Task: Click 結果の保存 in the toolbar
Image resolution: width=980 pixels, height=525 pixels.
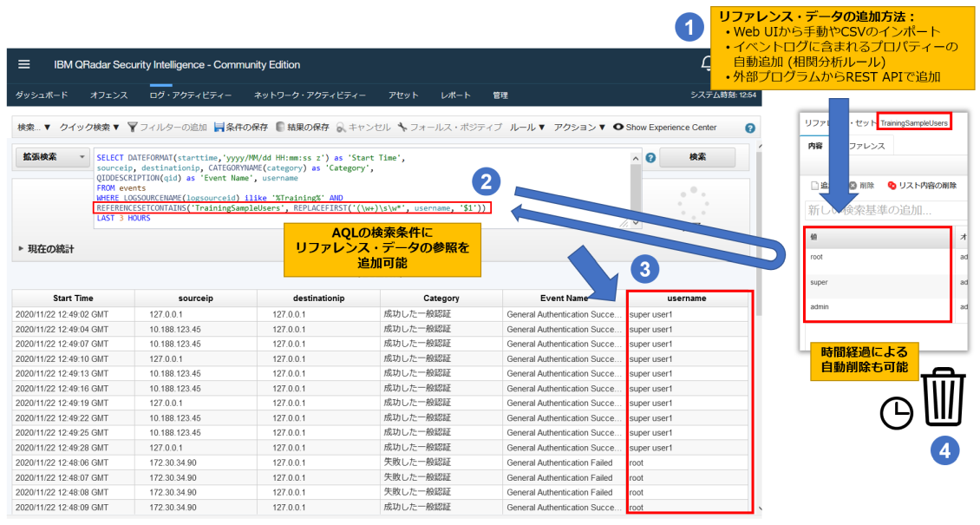Action: point(303,127)
